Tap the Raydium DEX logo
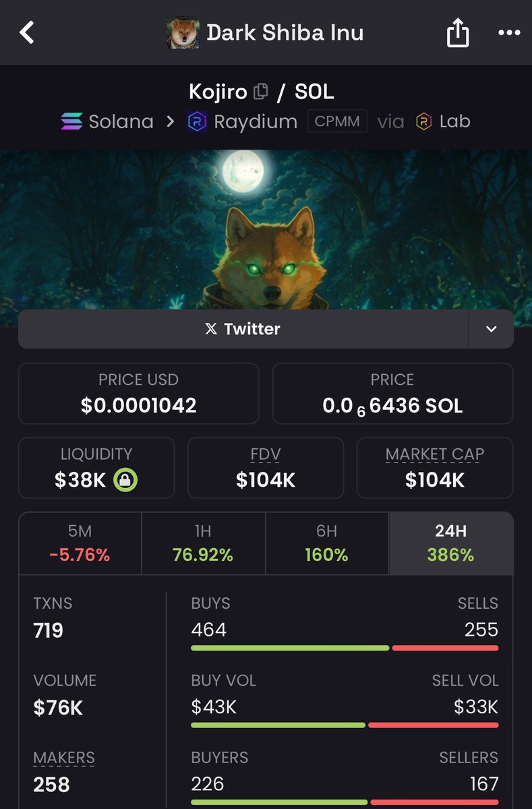 pyautogui.click(x=197, y=122)
